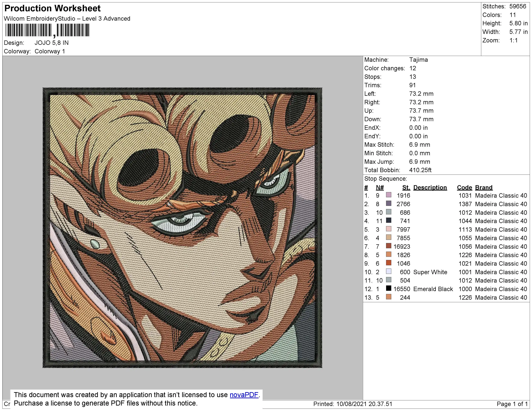532x411 pixels.
Task: Click the Left value 73.2 mm
Action: 421,94
